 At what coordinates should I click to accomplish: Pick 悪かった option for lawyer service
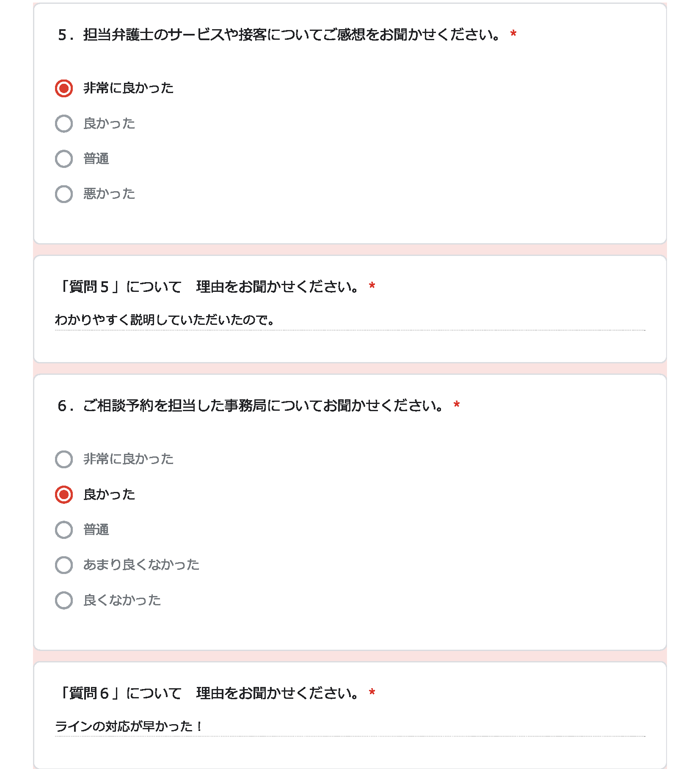[64, 194]
